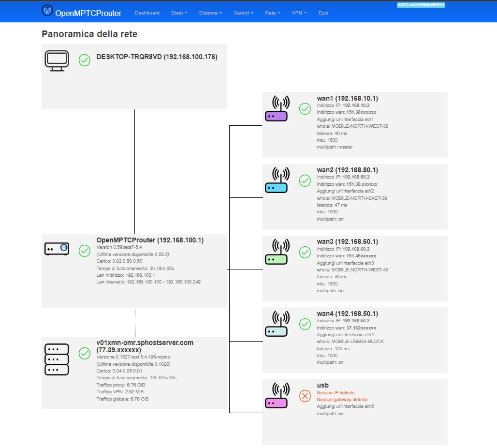Expand the Sistema dropdown menu
This screenshot has height=448, width=497.
pyautogui.click(x=210, y=13)
